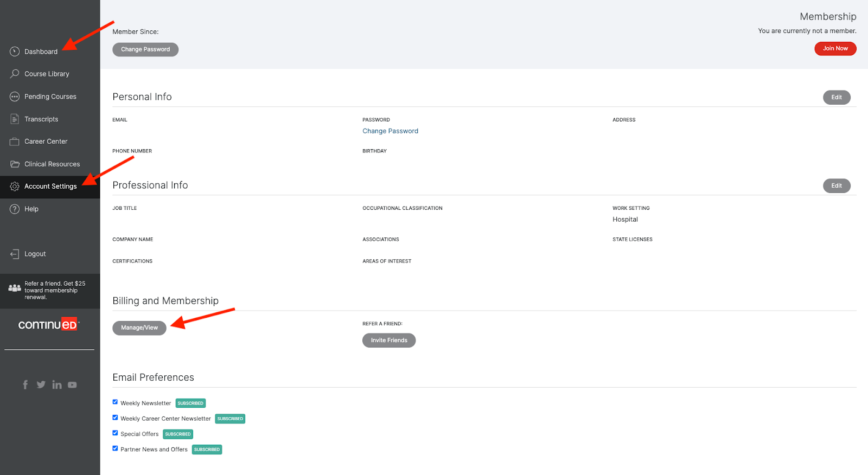
Task: Open Pending Courses menu item
Action: tap(50, 97)
